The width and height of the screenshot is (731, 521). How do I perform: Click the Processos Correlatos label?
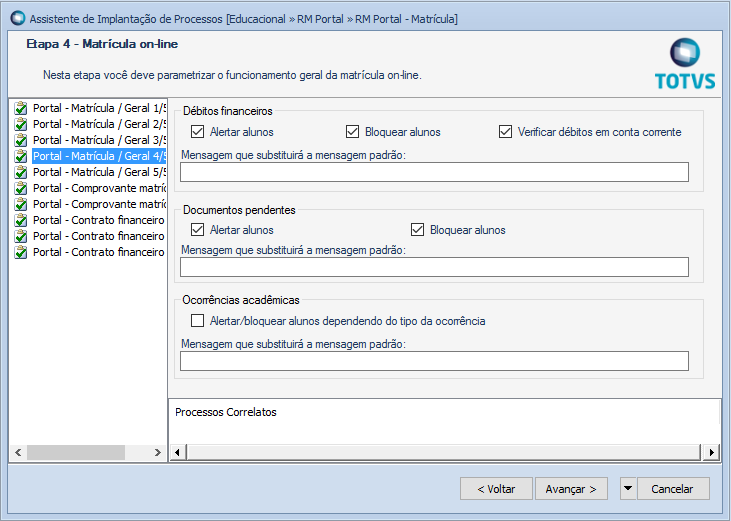[226, 412]
